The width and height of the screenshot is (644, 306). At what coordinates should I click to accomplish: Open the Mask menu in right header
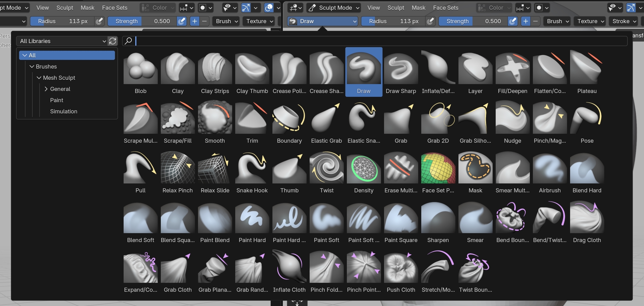coord(418,8)
